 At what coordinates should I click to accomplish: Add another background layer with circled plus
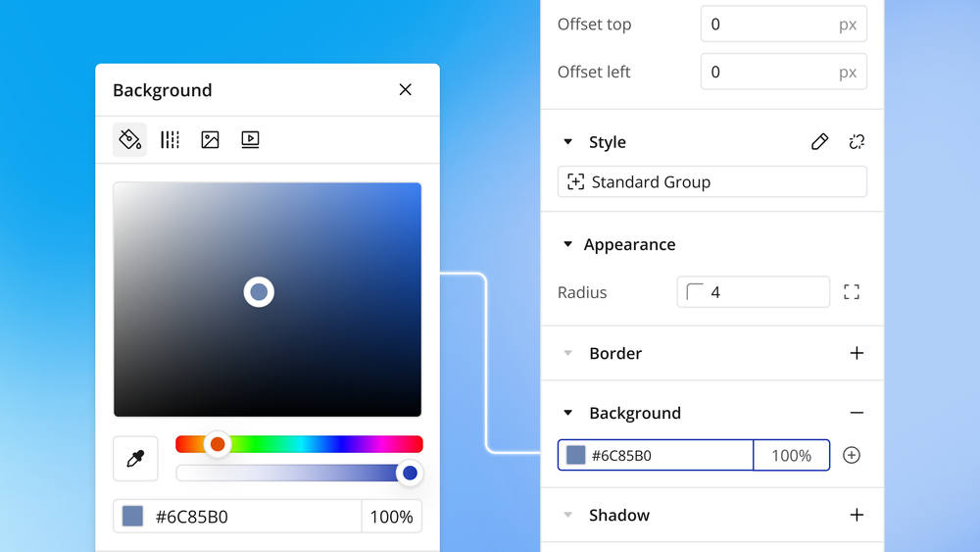(852, 455)
